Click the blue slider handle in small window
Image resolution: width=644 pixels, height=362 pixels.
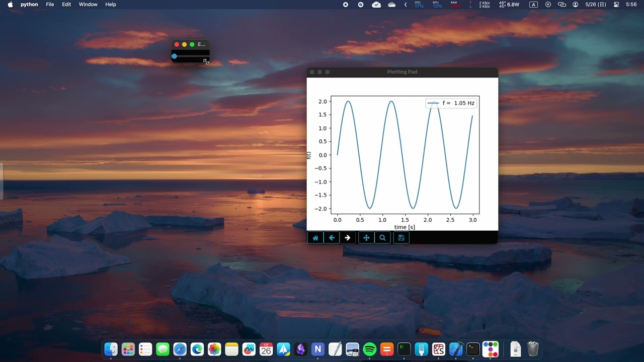click(174, 56)
